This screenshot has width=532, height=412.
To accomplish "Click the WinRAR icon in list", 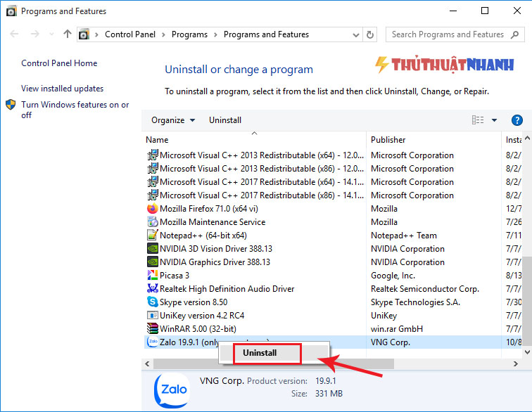I will pos(152,328).
